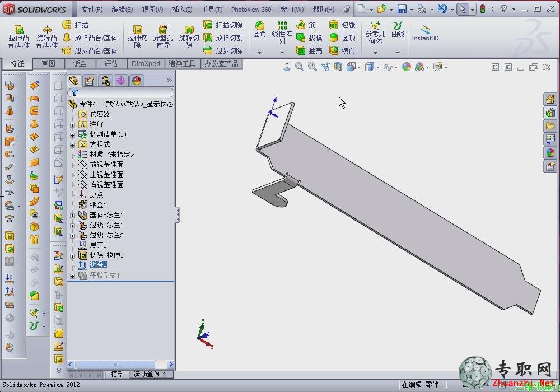This screenshot has width=560, height=392.
Task: Click the 拉伸切除 button
Action: pos(138,36)
